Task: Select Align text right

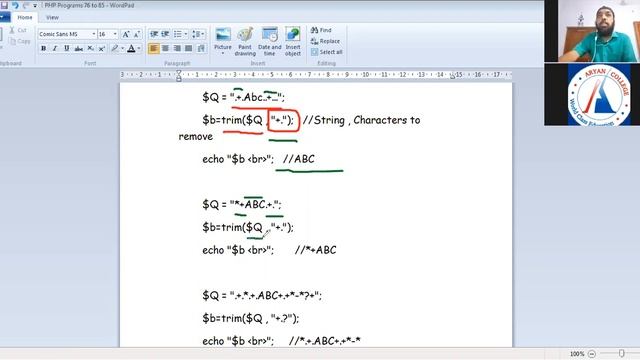Action: tap(177, 49)
